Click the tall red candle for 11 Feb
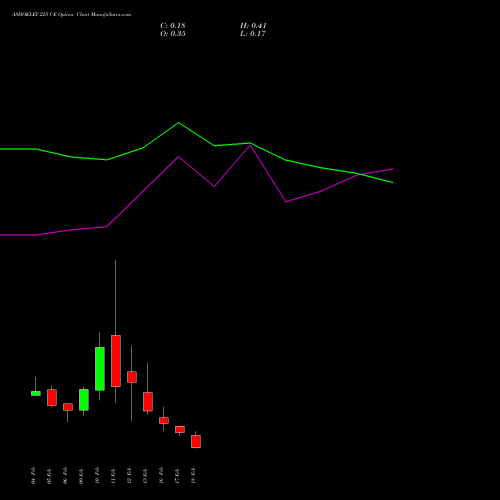The height and width of the screenshot is (500, 500). [116, 361]
